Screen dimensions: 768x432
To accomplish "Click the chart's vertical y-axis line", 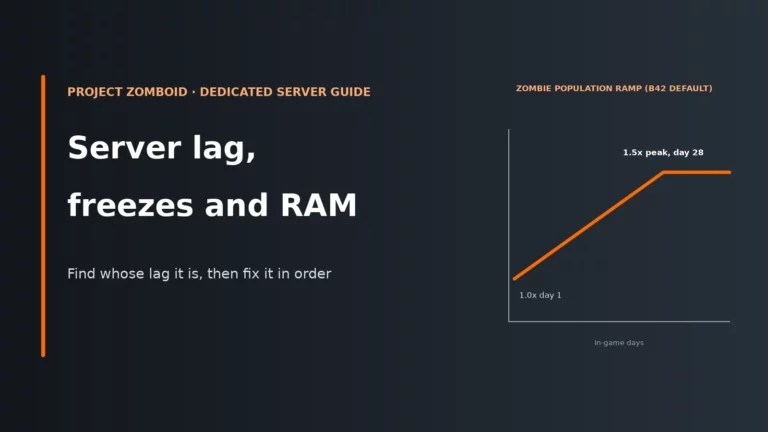I will [x=509, y=225].
